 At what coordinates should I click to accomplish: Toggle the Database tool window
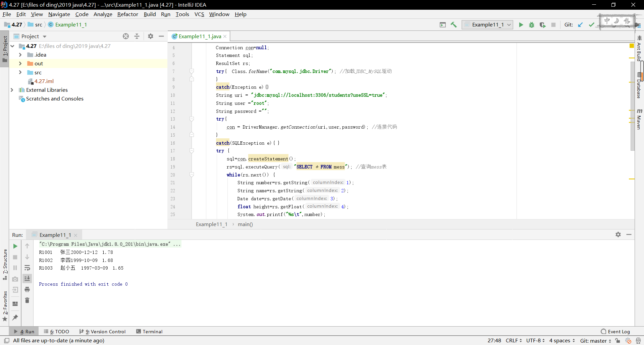click(639, 86)
